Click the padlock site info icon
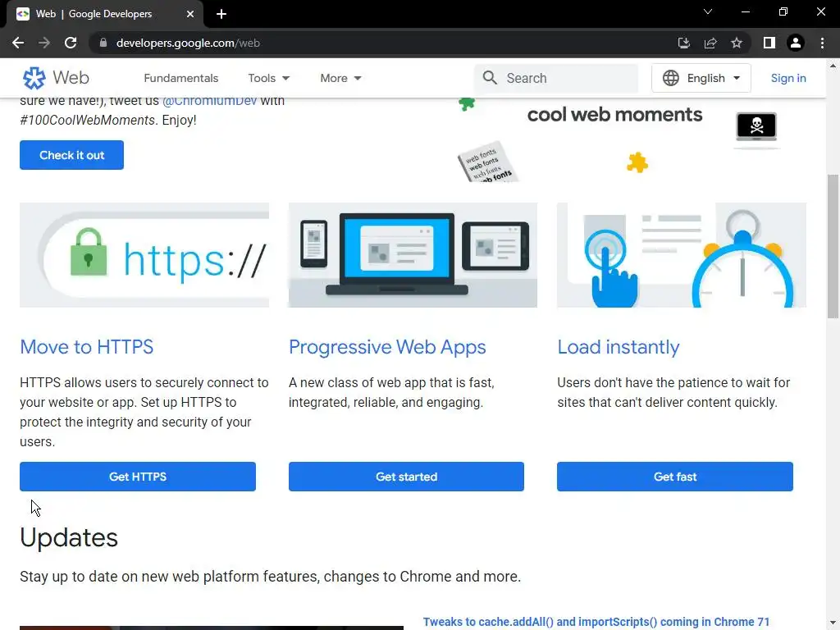The width and height of the screenshot is (840, 630). pos(103,43)
